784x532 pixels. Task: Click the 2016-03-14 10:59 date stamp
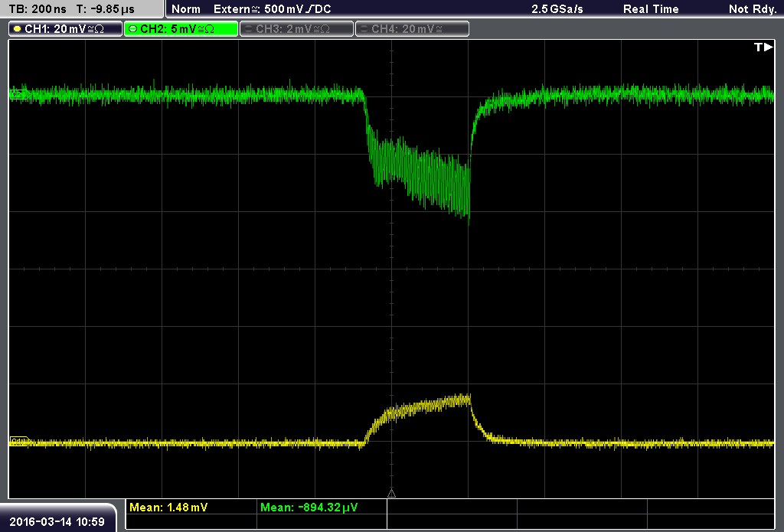[x=57, y=522]
